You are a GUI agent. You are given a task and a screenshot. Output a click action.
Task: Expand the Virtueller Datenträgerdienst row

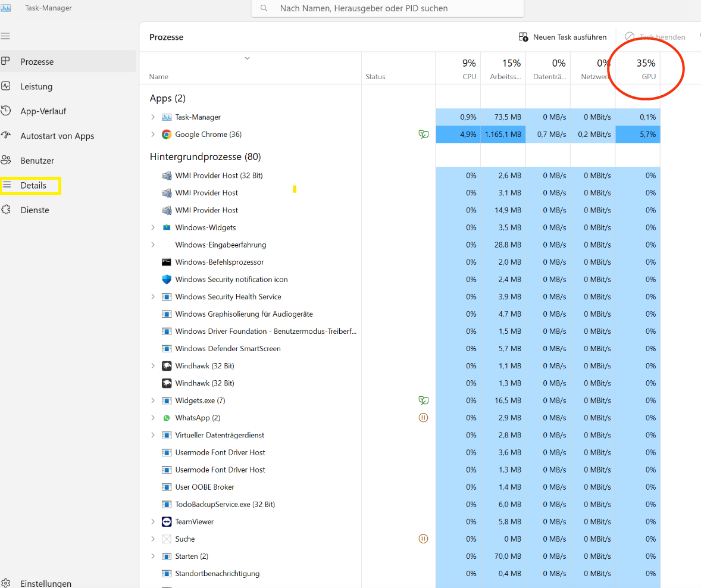click(x=153, y=435)
